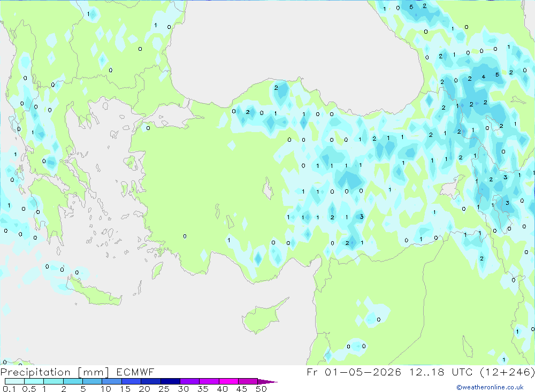535x392 pixels.
Task: Click the date 'Fr 01-05-2026'
Action: 354,372
